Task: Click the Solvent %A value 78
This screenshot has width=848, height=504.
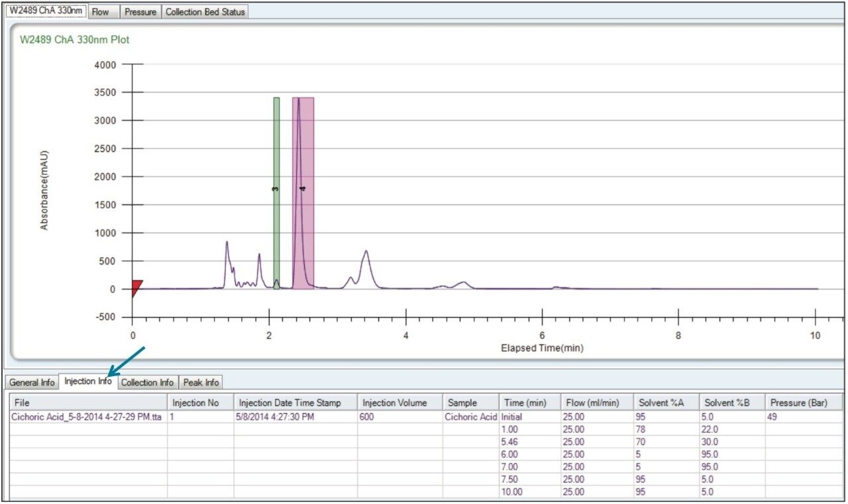Action: (666, 430)
